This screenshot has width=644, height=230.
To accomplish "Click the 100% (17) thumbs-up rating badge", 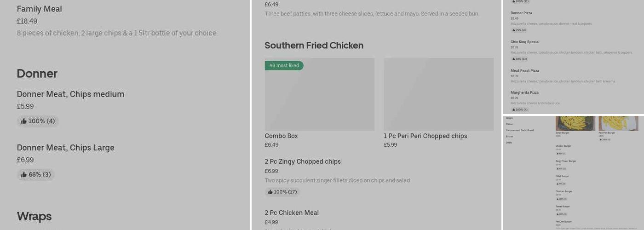I will (x=282, y=192).
